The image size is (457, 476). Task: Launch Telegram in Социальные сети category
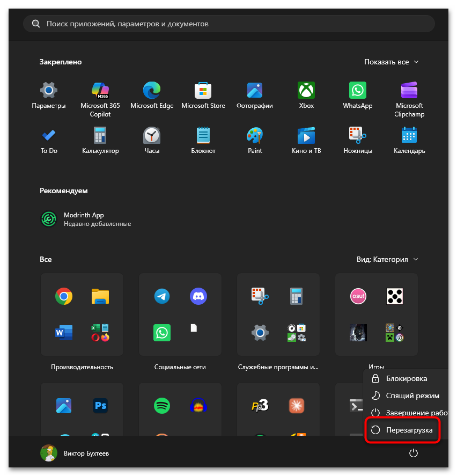162,296
